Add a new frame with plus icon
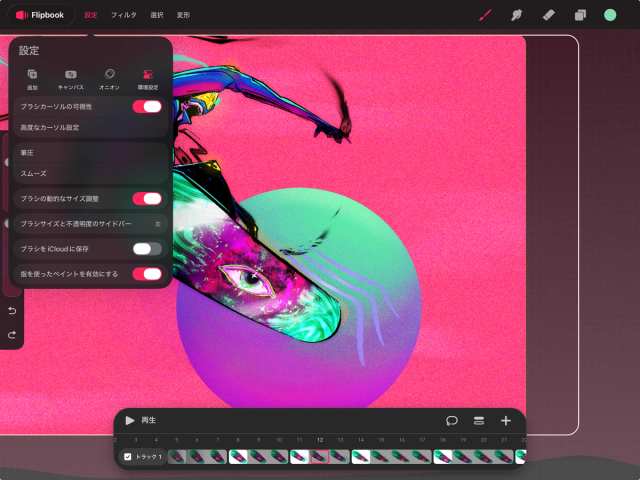 coord(506,420)
